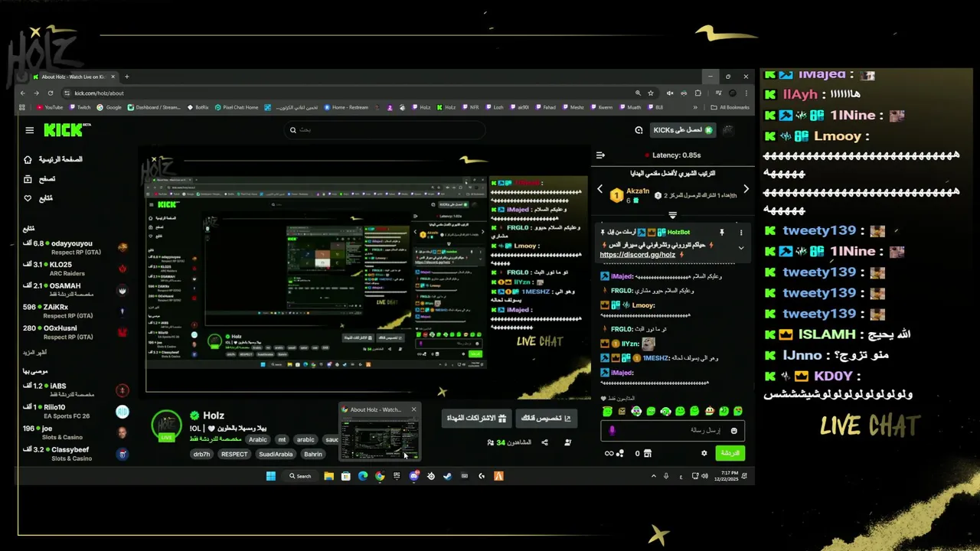
Task: Click the taskbar Search box
Action: pyautogui.click(x=300, y=476)
